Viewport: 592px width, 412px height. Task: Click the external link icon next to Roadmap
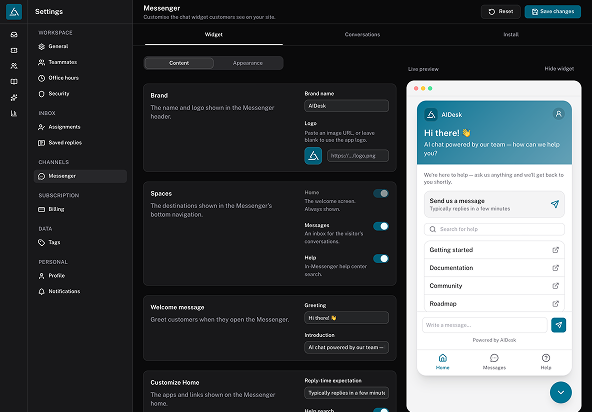555,304
